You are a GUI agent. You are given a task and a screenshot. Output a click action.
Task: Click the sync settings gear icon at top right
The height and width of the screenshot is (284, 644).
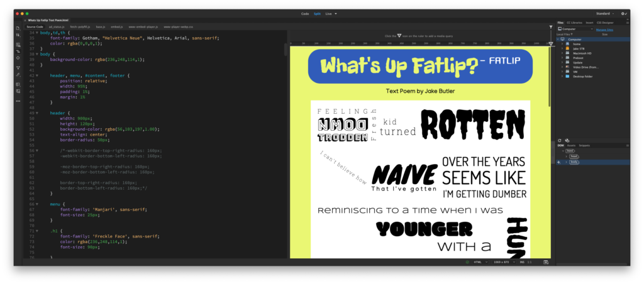pyautogui.click(x=623, y=13)
